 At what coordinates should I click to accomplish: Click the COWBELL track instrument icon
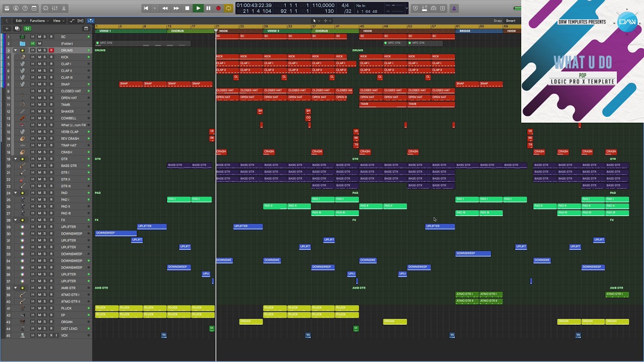click(x=22, y=118)
